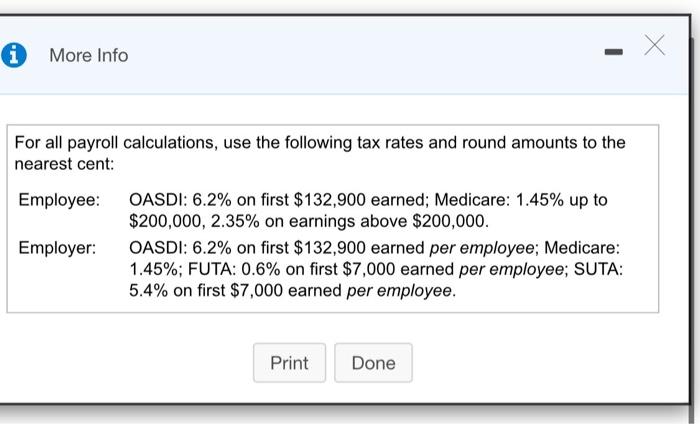Click the italic "per employee" after FUTA rate
Image resolution: width=700 pixels, height=424 pixels.
pyautogui.click(x=502, y=270)
